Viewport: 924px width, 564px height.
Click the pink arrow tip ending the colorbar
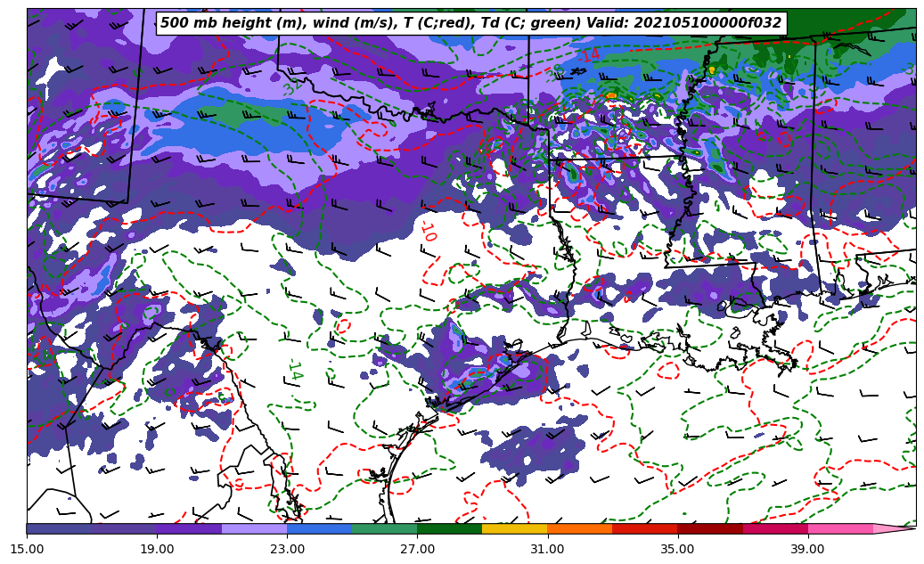tap(895, 528)
